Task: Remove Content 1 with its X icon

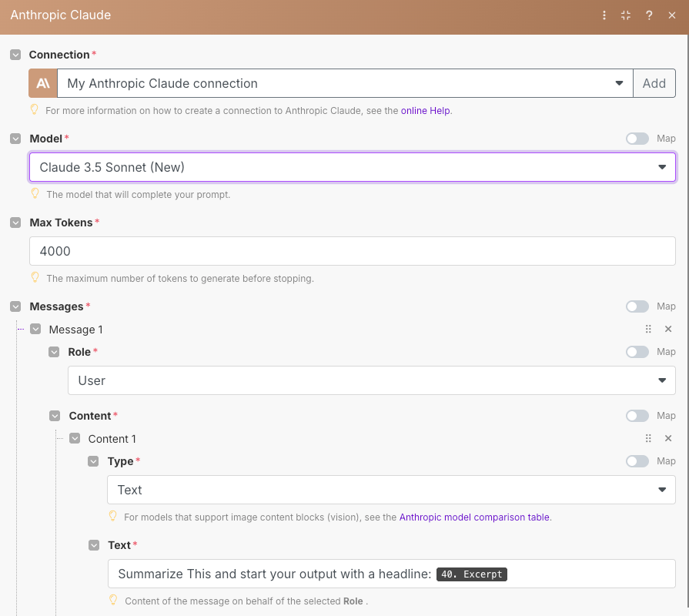Action: tap(668, 438)
